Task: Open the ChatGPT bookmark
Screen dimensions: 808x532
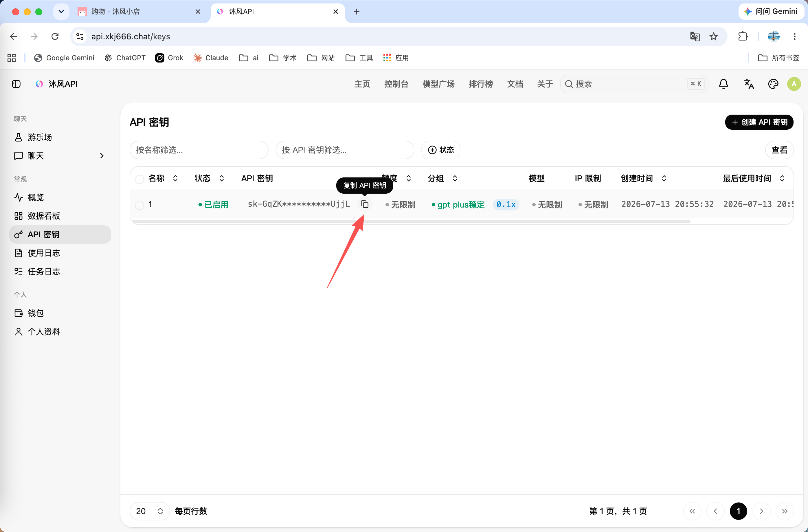Action: (125, 58)
